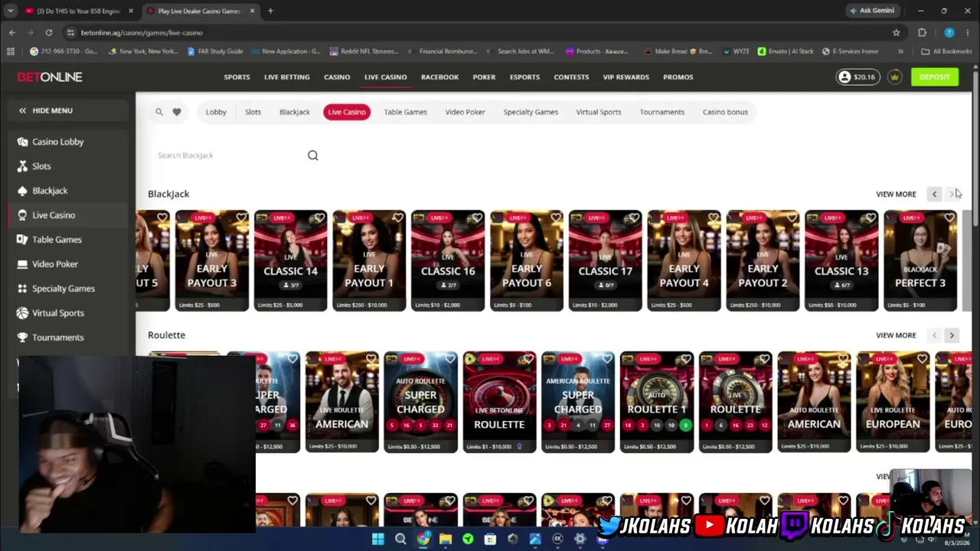Screen dimensions: 980x551
Task: Expand the Chrome tab search dropdown
Action: click(10, 11)
